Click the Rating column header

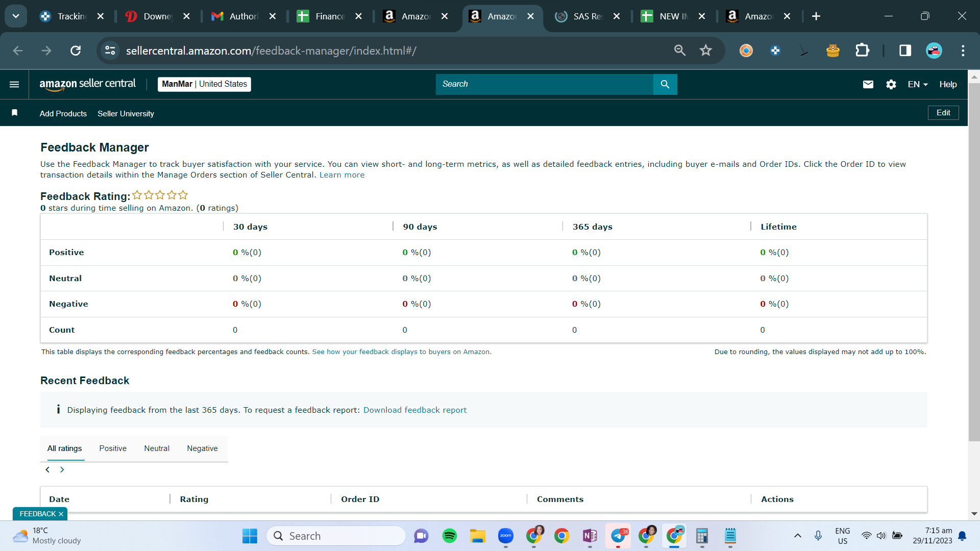(194, 499)
